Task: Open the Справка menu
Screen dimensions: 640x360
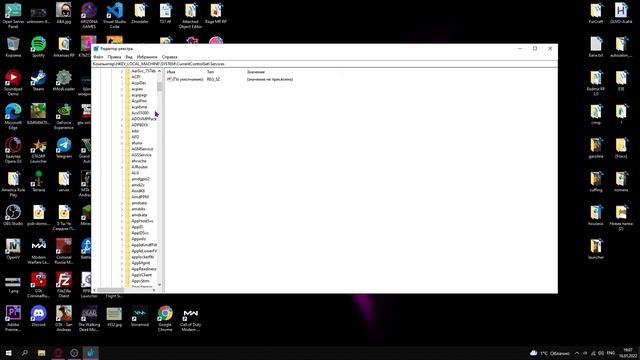Action: tap(169, 57)
